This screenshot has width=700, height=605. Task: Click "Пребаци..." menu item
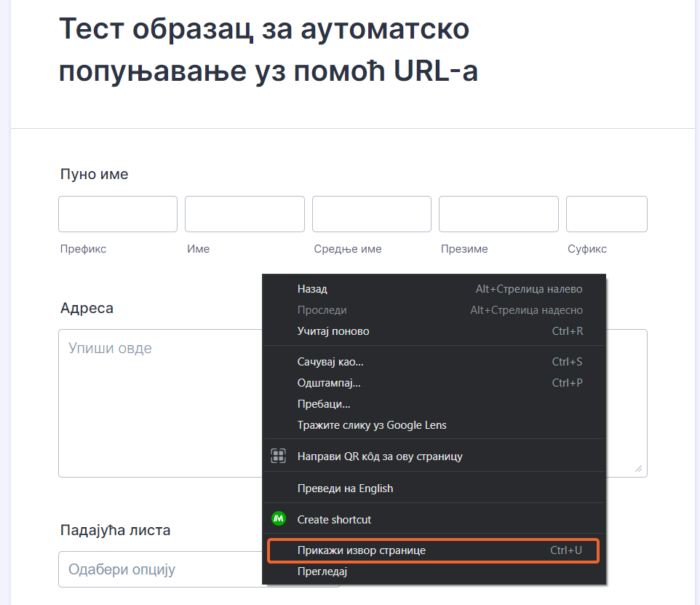tap(324, 404)
